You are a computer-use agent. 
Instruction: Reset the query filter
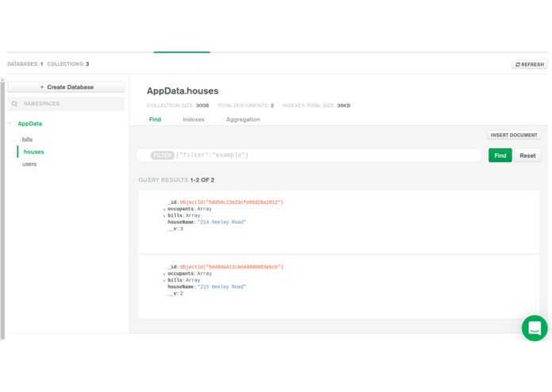pos(527,156)
